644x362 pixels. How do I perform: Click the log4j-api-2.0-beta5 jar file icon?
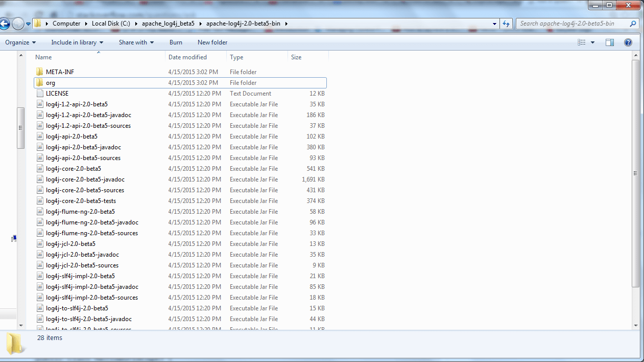[39, 137]
